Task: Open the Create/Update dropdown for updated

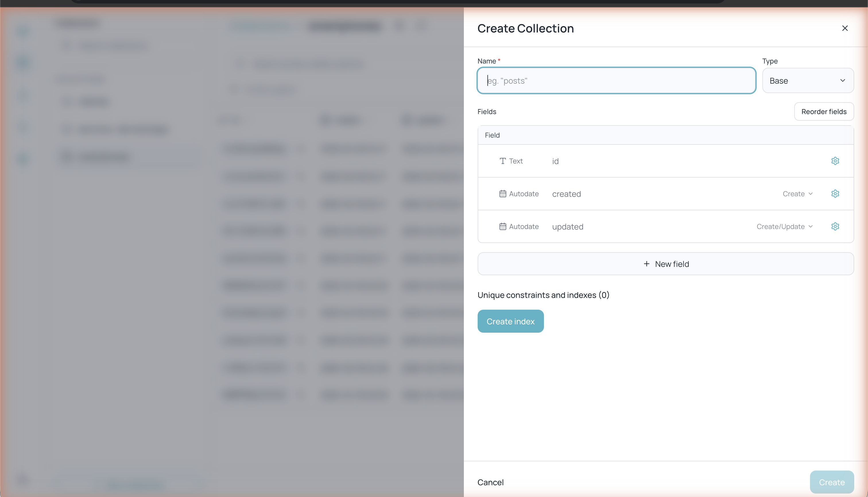Action: [784, 226]
